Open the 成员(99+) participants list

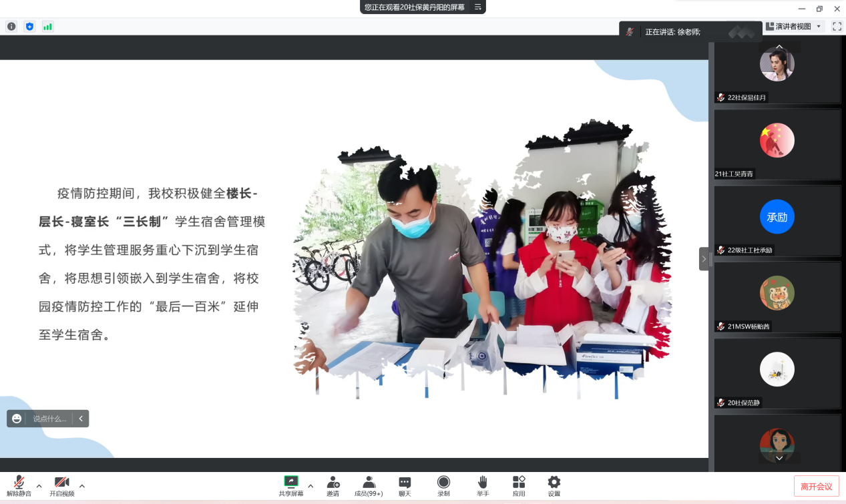(x=369, y=486)
